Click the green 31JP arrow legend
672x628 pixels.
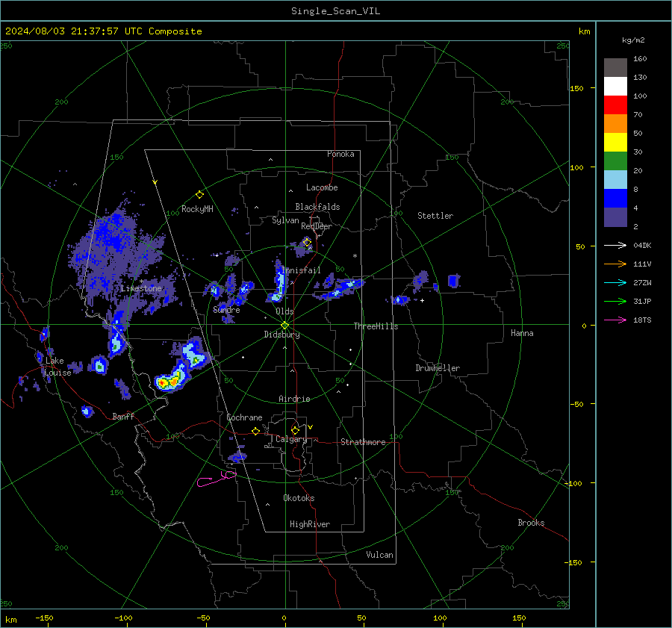click(x=615, y=302)
